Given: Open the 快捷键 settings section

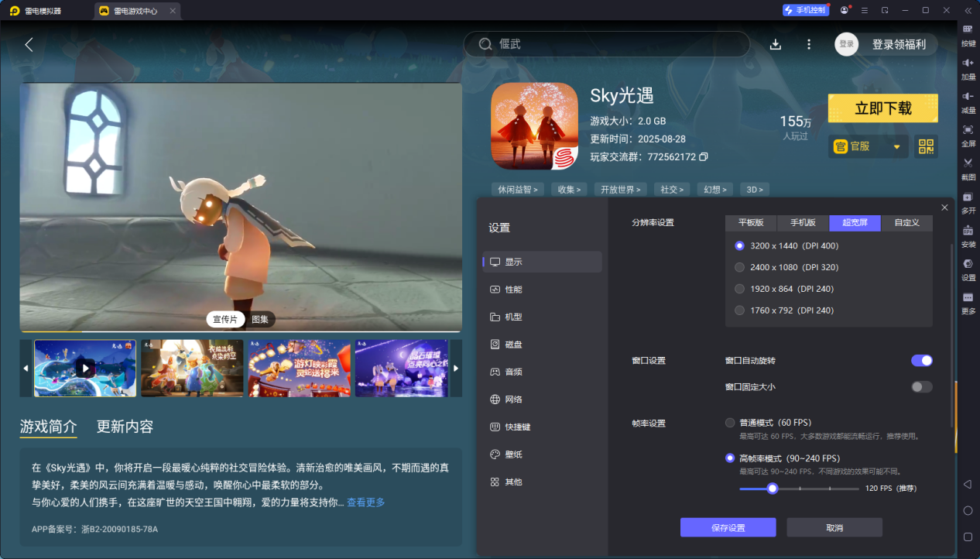Looking at the screenshot, I should click(x=542, y=427).
